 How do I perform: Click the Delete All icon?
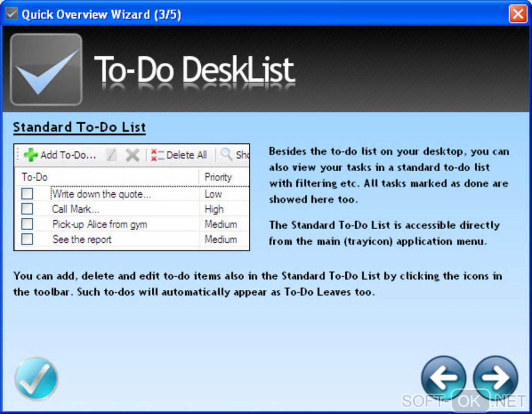pyautogui.click(x=157, y=155)
